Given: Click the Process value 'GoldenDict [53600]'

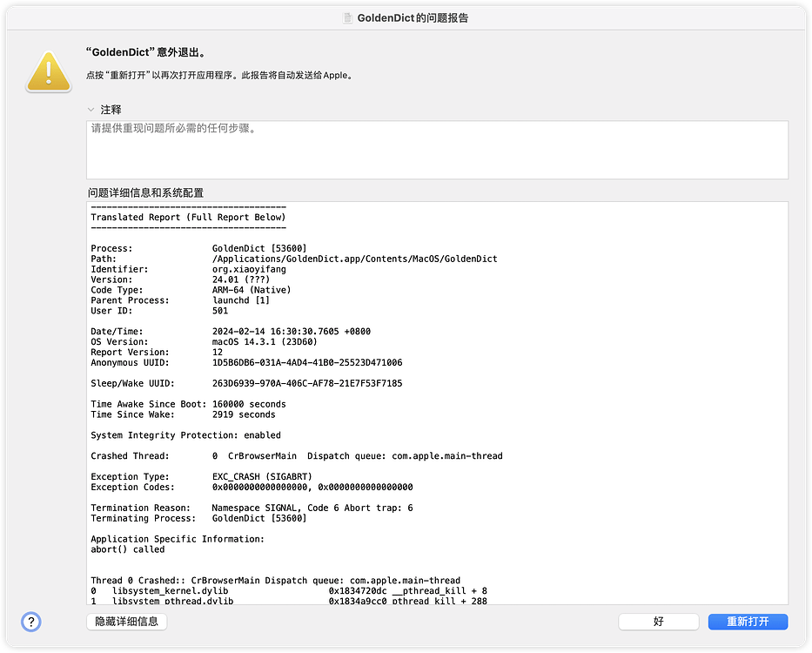Looking at the screenshot, I should pos(259,248).
